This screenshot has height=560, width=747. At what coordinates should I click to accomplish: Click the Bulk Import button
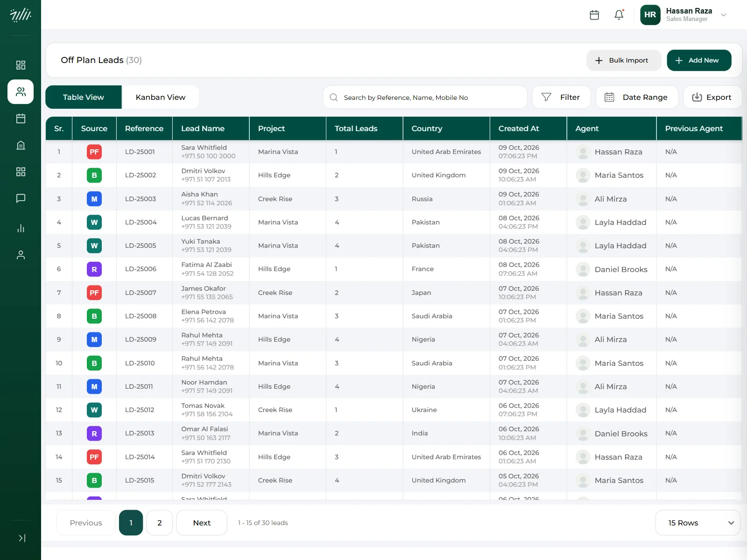click(624, 60)
